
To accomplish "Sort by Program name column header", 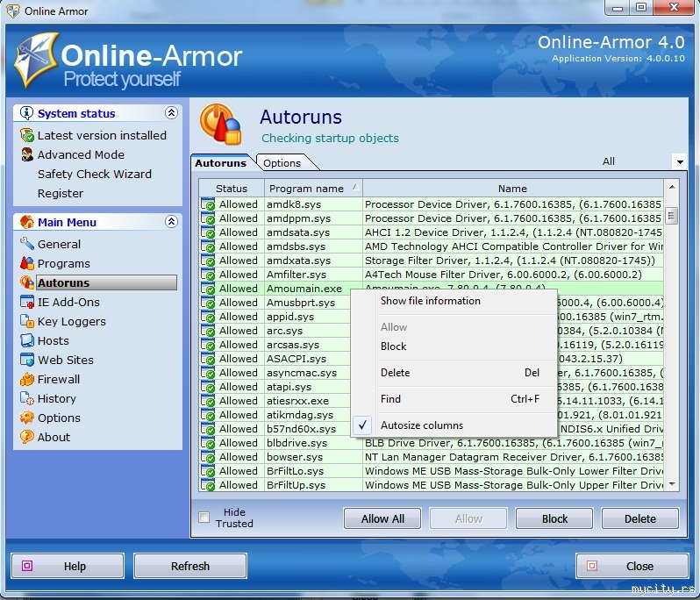I will click(x=313, y=189).
